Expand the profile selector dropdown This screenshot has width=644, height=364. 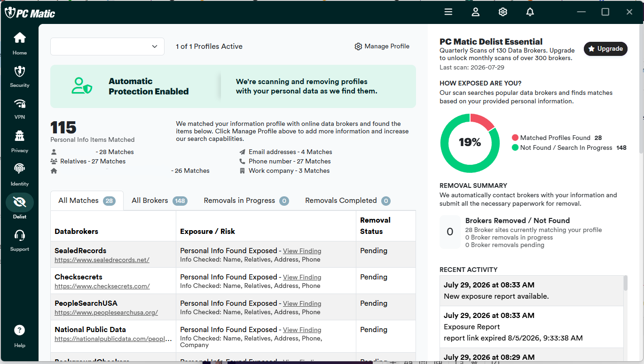[108, 46]
